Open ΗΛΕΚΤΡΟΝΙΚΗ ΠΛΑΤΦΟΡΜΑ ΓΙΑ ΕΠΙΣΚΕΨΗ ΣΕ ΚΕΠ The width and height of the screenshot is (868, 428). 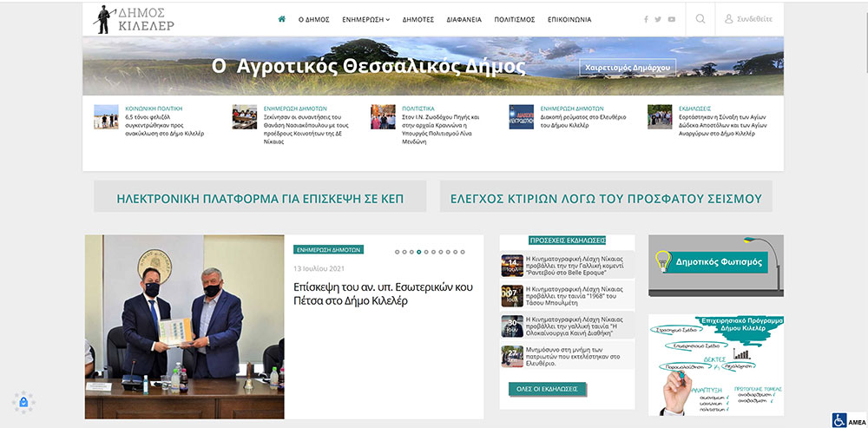(x=260, y=196)
